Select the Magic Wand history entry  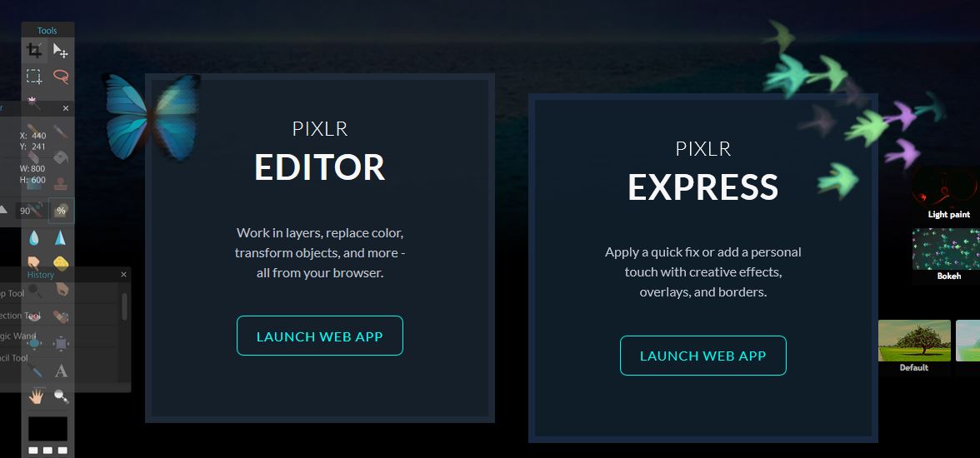pyautogui.click(x=18, y=336)
